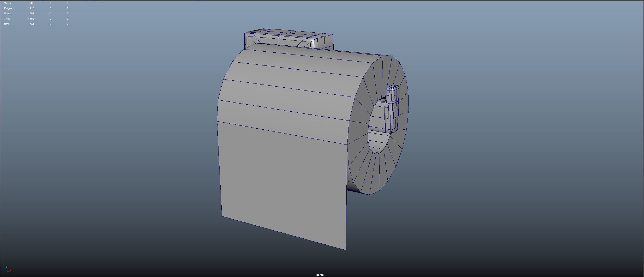Click the 'Verts:' poly count label
Viewport: 644px width, 277px height.
tap(8, 3)
